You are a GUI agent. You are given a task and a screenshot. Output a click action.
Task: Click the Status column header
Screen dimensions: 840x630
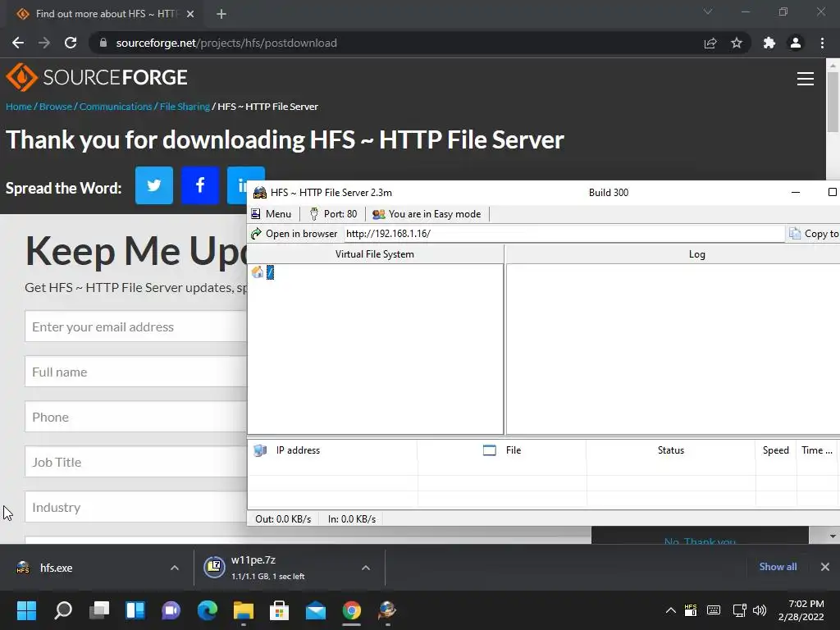point(671,450)
